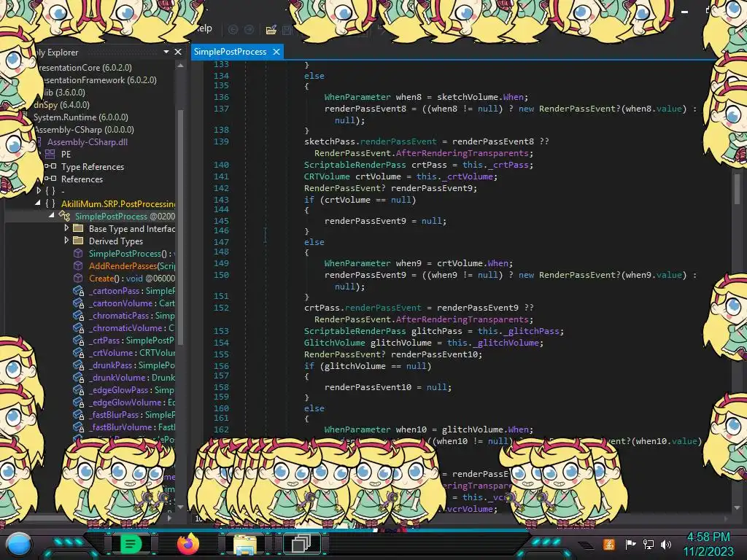747x560 pixels.
Task: Expand the Derived Types node
Action: pos(66,241)
